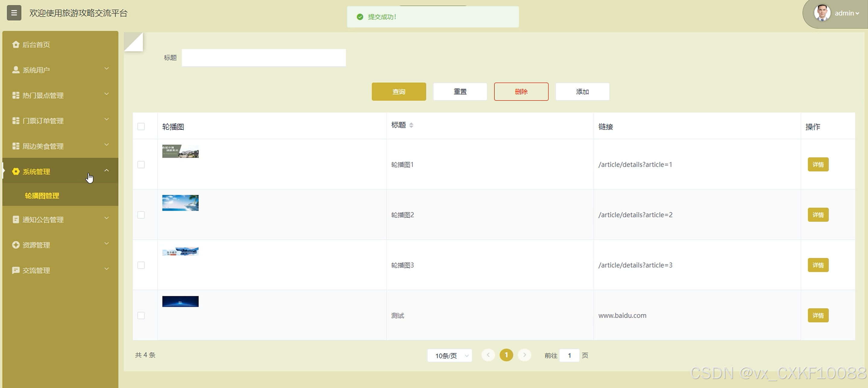Click the hamburger menu icon
Image resolution: width=868 pixels, height=388 pixels.
[x=14, y=13]
